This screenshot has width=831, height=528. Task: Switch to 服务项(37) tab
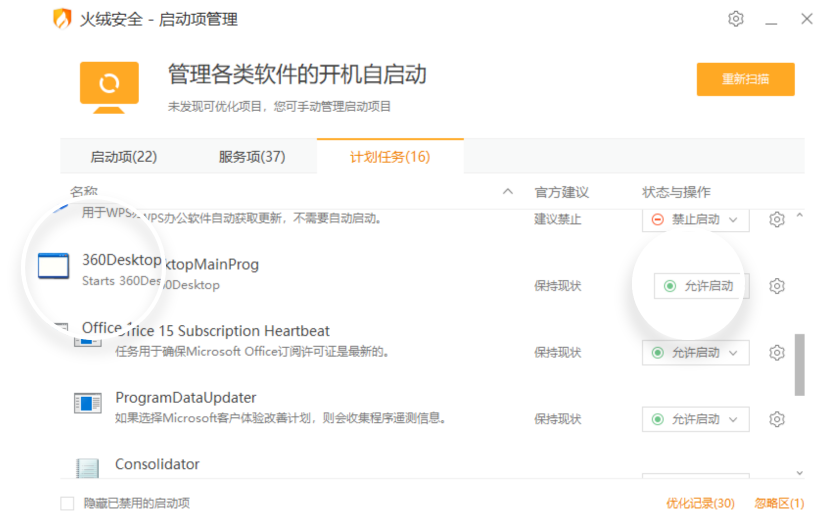[252, 157]
